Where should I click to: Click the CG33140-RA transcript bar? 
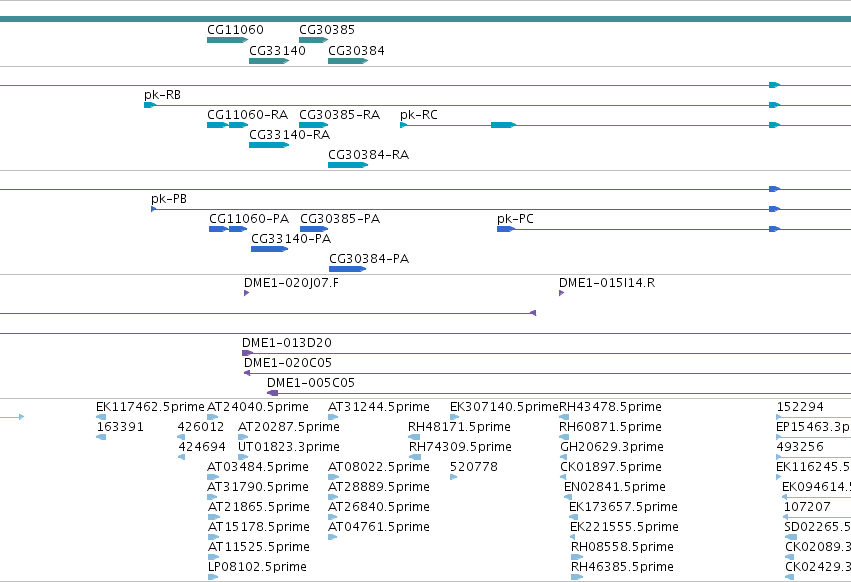point(269,145)
